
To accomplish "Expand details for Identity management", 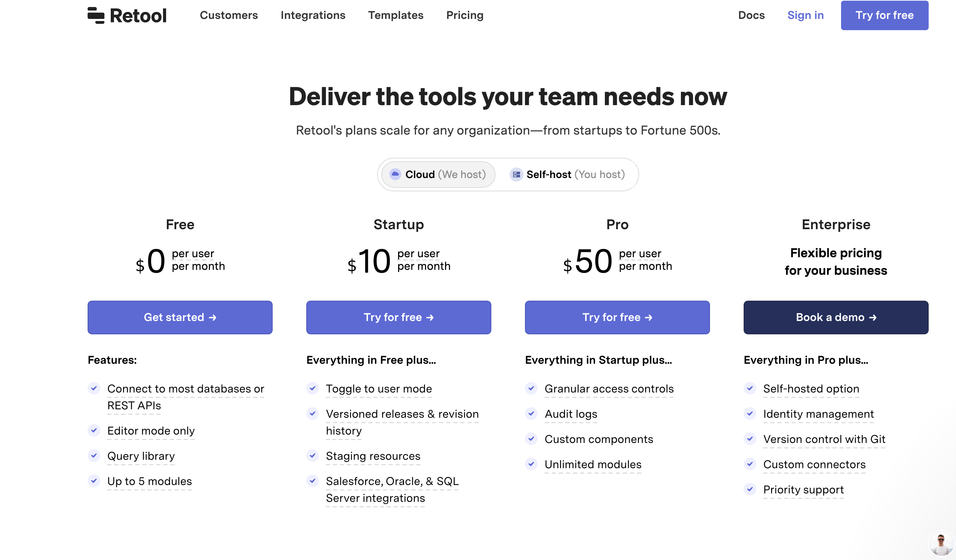I will coord(818,414).
